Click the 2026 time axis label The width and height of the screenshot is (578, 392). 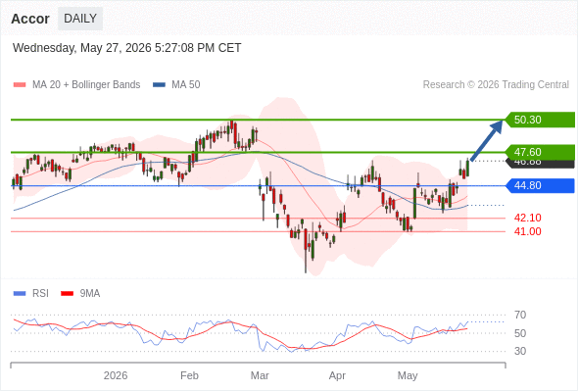(x=116, y=375)
